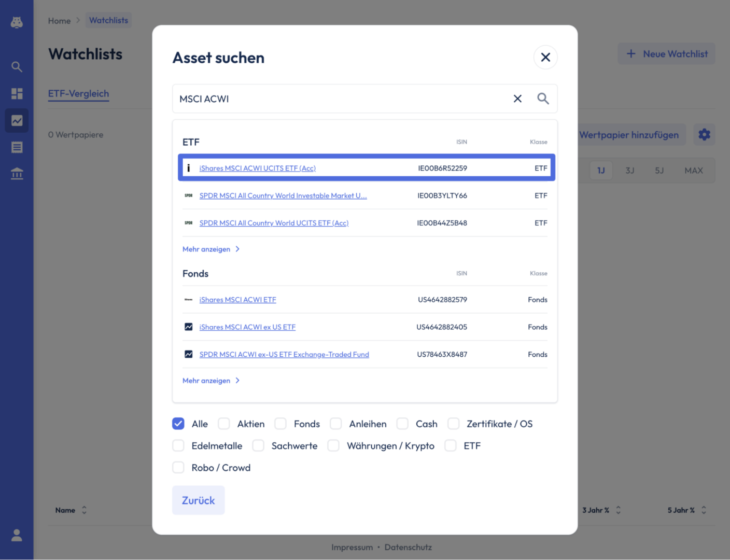
Task: Check the ETF filter checkbox
Action: (x=451, y=446)
